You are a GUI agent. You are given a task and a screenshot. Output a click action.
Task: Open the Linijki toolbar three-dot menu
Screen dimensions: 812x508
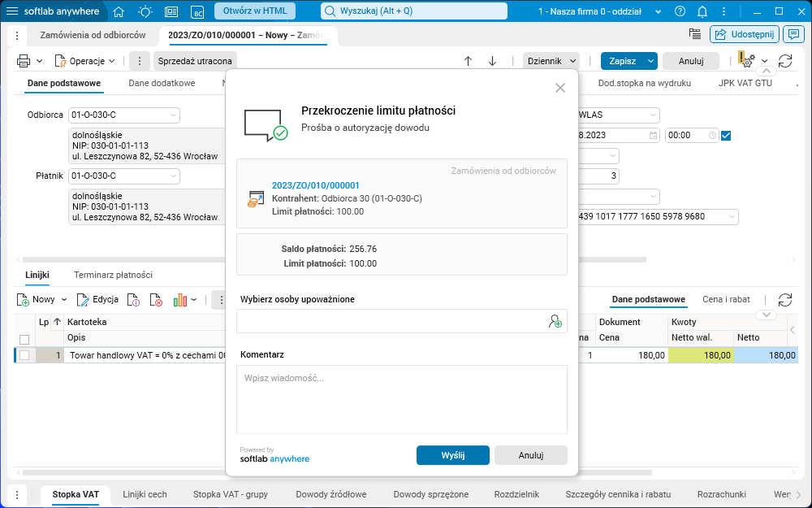pyautogui.click(x=221, y=300)
